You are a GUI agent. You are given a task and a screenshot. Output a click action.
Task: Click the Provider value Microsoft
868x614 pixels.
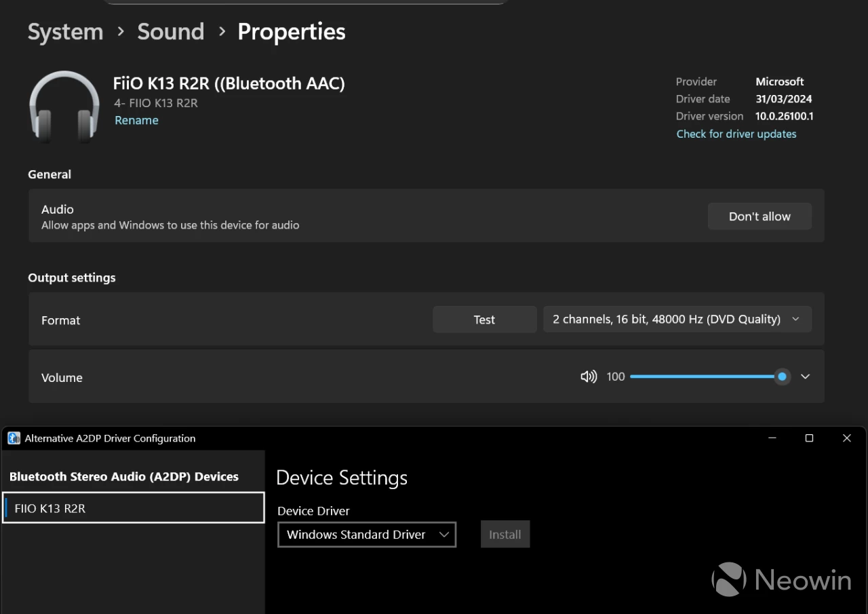click(x=780, y=81)
